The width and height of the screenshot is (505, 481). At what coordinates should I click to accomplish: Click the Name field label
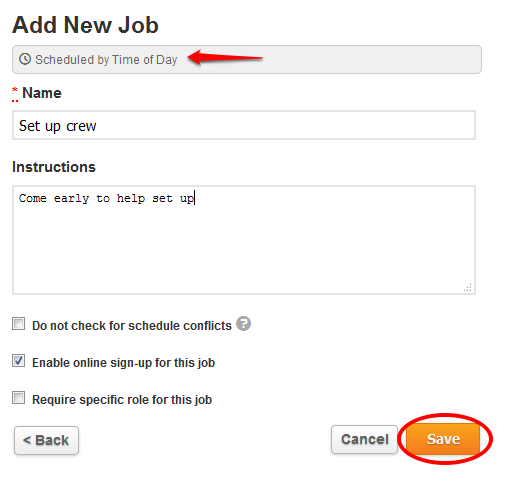click(x=42, y=93)
